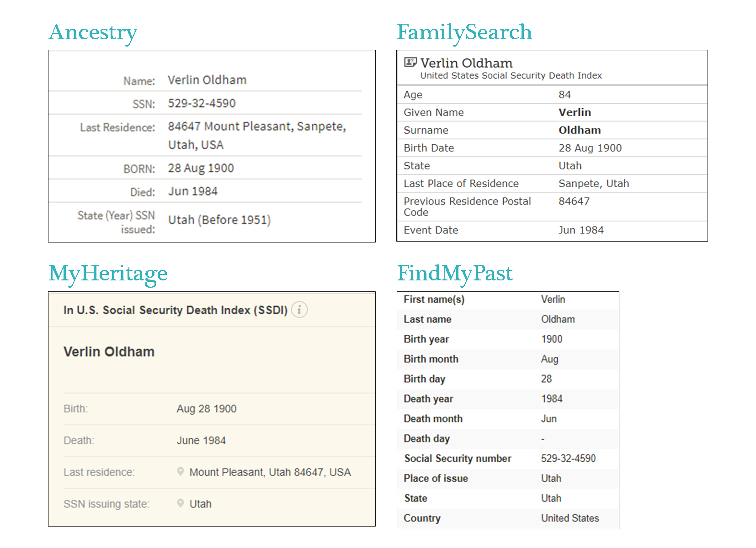Screen dimensions: 756x548
Task: Click Birth day value 28 in FindMyPast
Action: coord(547,379)
